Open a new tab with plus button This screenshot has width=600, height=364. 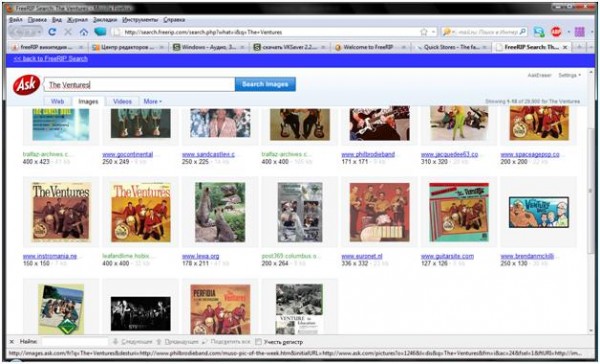pos(579,47)
